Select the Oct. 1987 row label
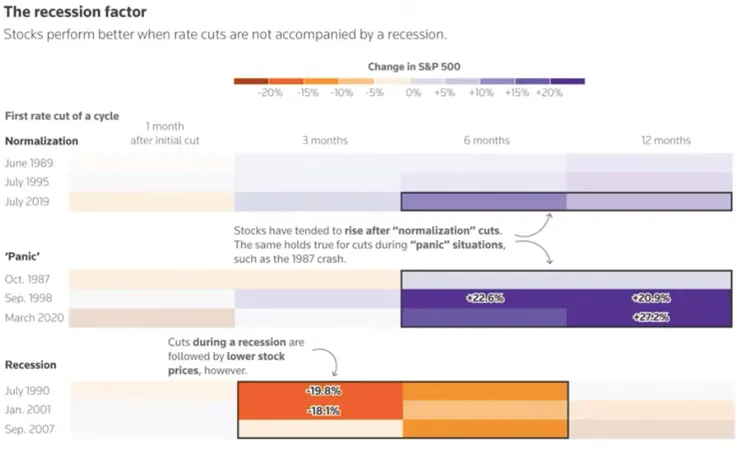The image size is (740, 450). pyautogui.click(x=28, y=279)
